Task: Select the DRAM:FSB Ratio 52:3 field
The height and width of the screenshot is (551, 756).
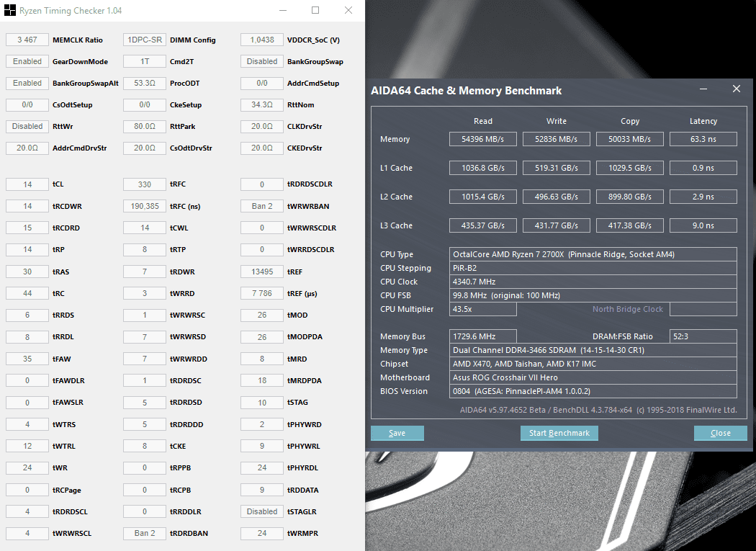Action: pos(703,336)
